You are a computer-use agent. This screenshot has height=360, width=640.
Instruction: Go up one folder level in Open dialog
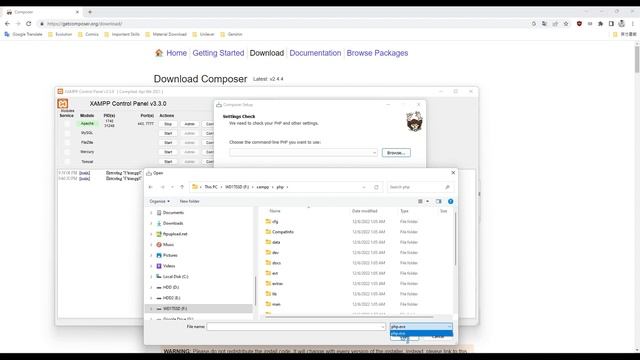pos(182,187)
